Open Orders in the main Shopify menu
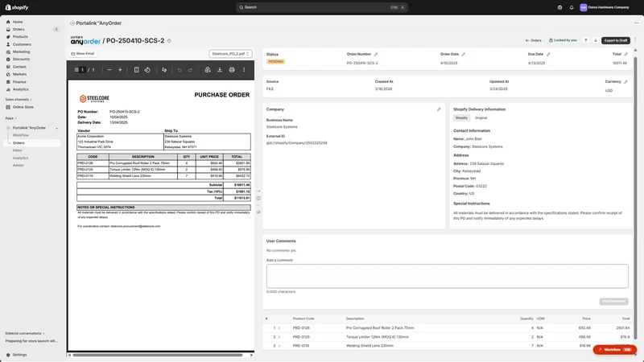644x362 pixels. point(19,30)
